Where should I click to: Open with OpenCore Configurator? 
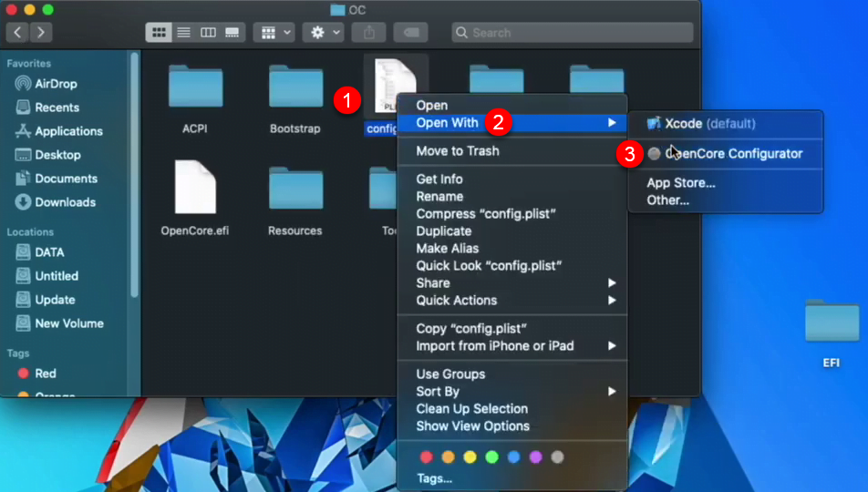[x=726, y=154]
